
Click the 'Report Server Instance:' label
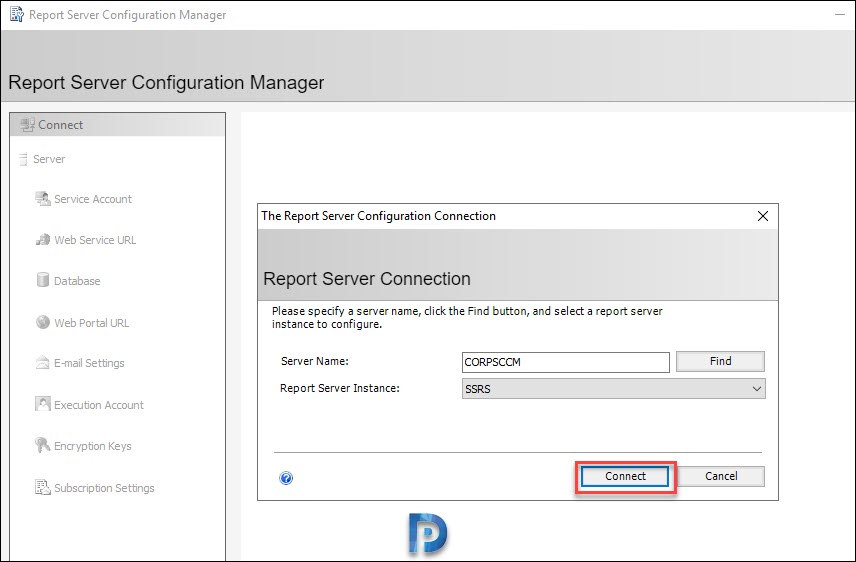coord(340,388)
